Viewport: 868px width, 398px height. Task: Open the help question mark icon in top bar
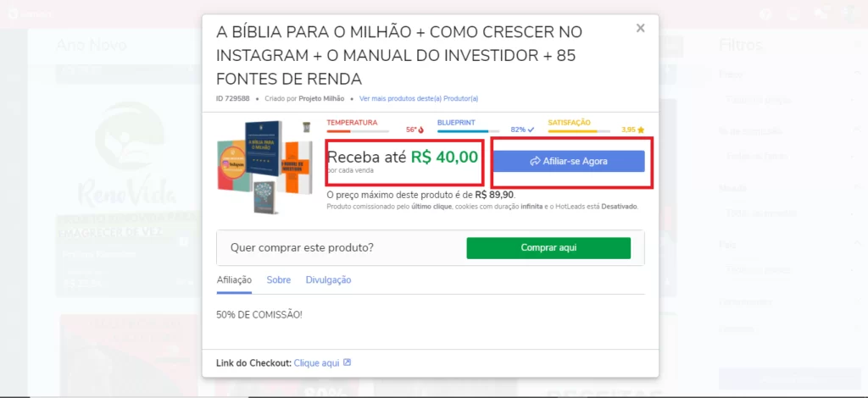click(765, 14)
